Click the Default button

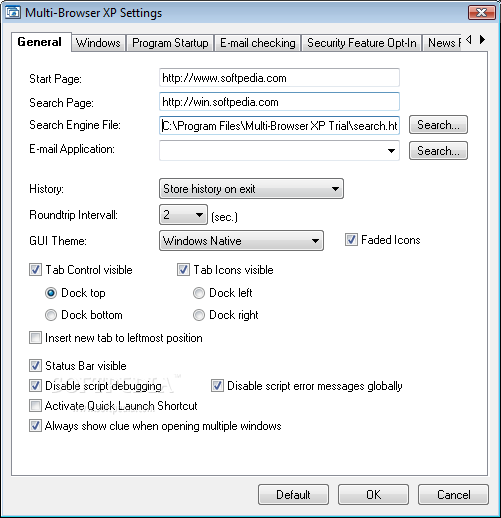[x=293, y=495]
